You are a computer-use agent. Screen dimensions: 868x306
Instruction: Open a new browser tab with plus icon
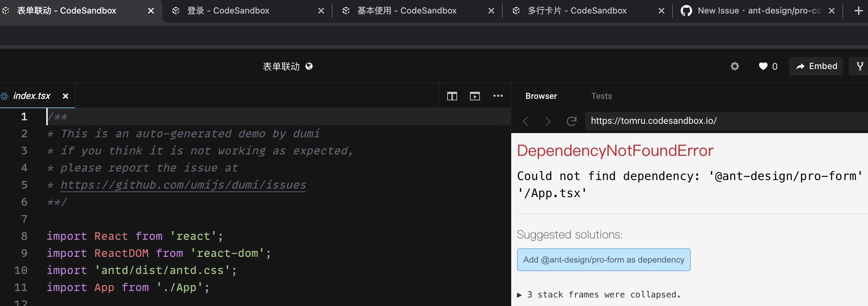[x=859, y=11]
